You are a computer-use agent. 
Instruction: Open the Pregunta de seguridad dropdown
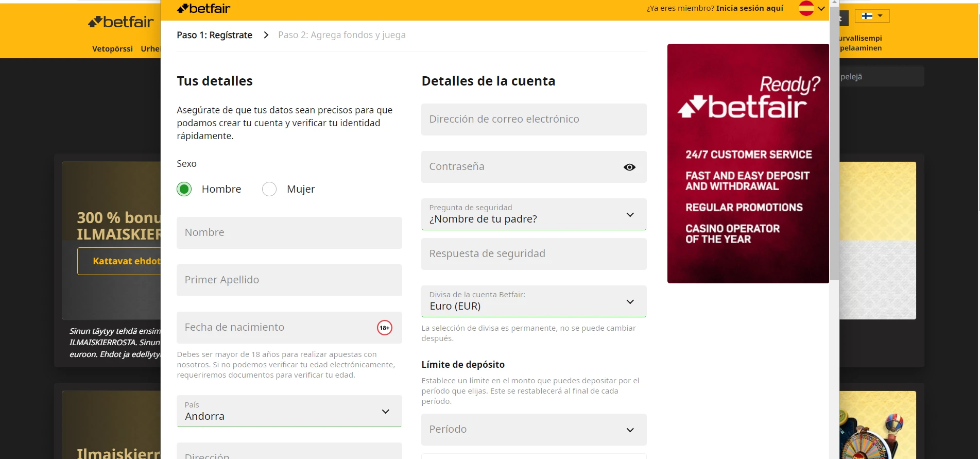click(x=534, y=214)
